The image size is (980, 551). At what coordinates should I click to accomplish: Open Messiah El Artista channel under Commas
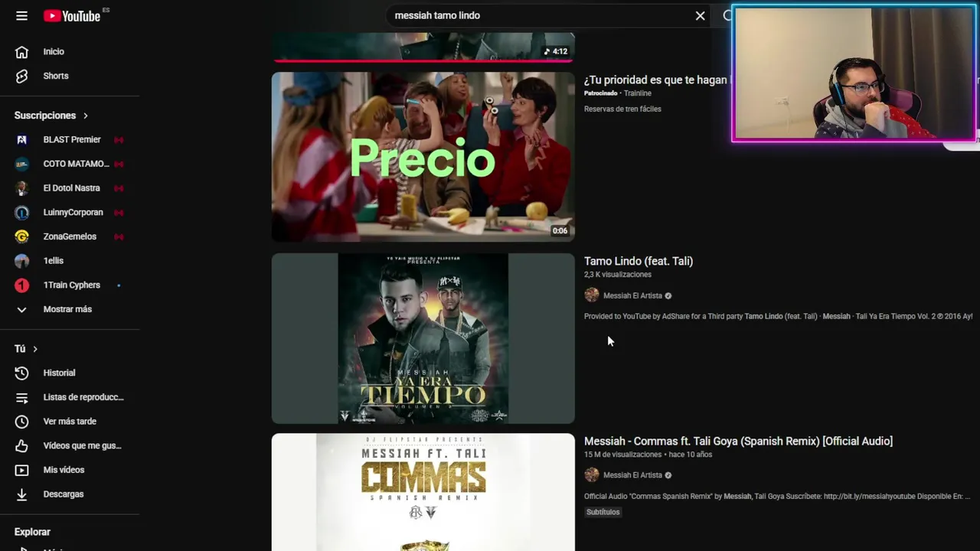[x=632, y=475]
